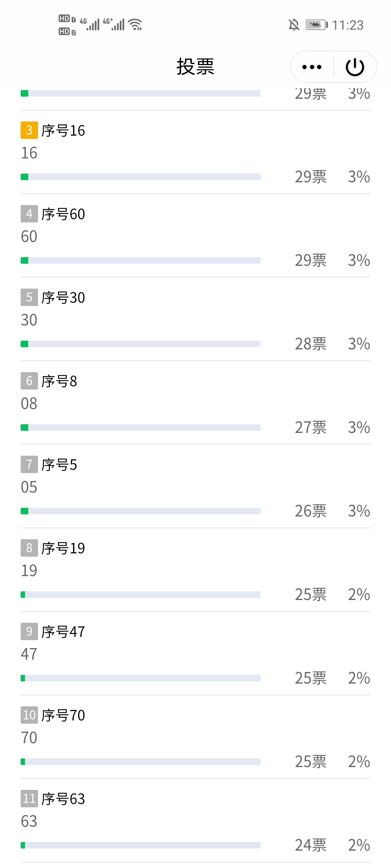This screenshot has width=391, height=868.
Task: Select the 序号60 vote entry
Action: click(x=63, y=214)
